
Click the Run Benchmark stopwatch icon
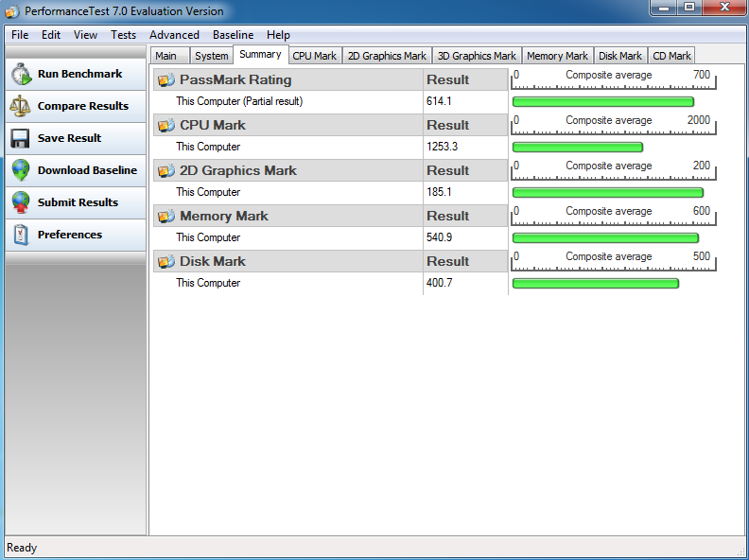(x=21, y=74)
